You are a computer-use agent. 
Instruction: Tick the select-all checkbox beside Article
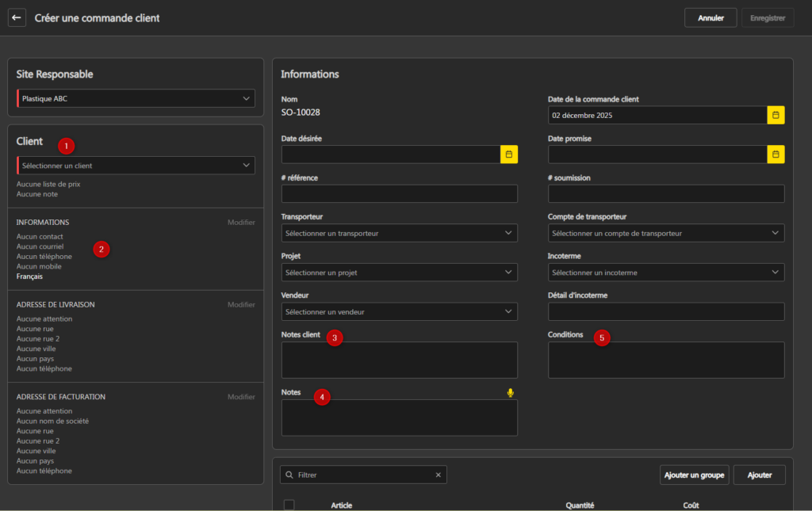tap(289, 505)
